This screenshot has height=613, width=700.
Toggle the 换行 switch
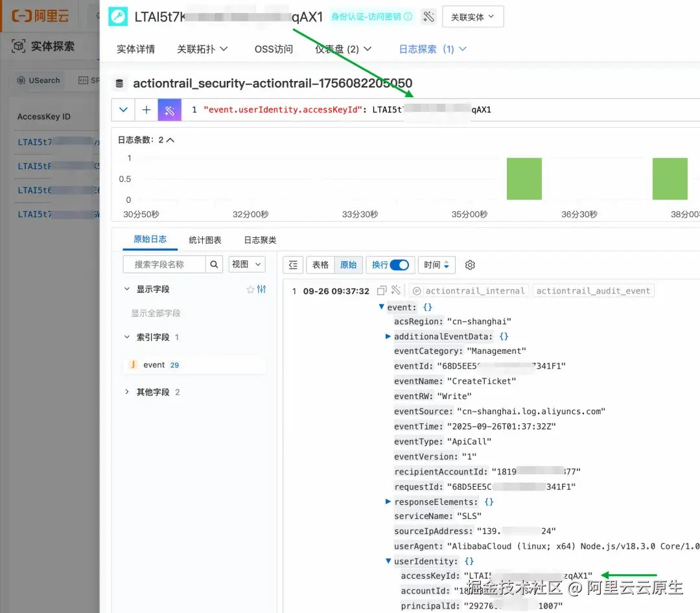coord(399,265)
